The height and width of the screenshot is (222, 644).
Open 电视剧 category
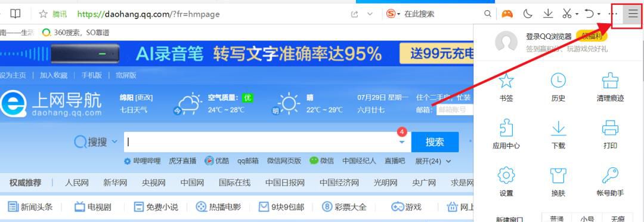93,207
